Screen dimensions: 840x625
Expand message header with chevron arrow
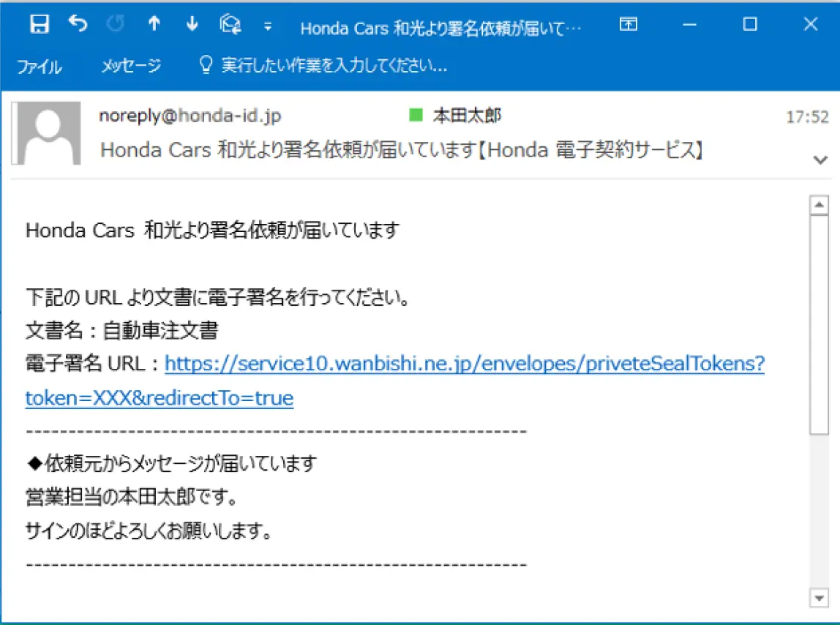(820, 160)
